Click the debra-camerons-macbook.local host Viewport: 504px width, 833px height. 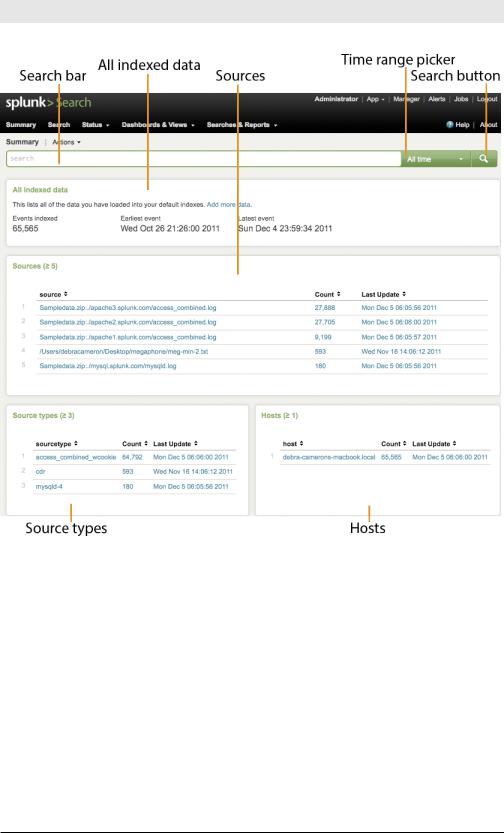pyautogui.click(x=329, y=457)
